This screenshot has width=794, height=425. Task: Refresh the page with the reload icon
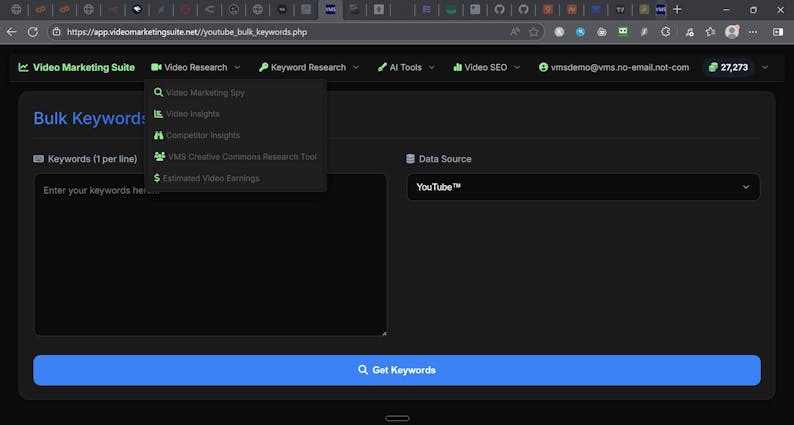click(x=33, y=31)
